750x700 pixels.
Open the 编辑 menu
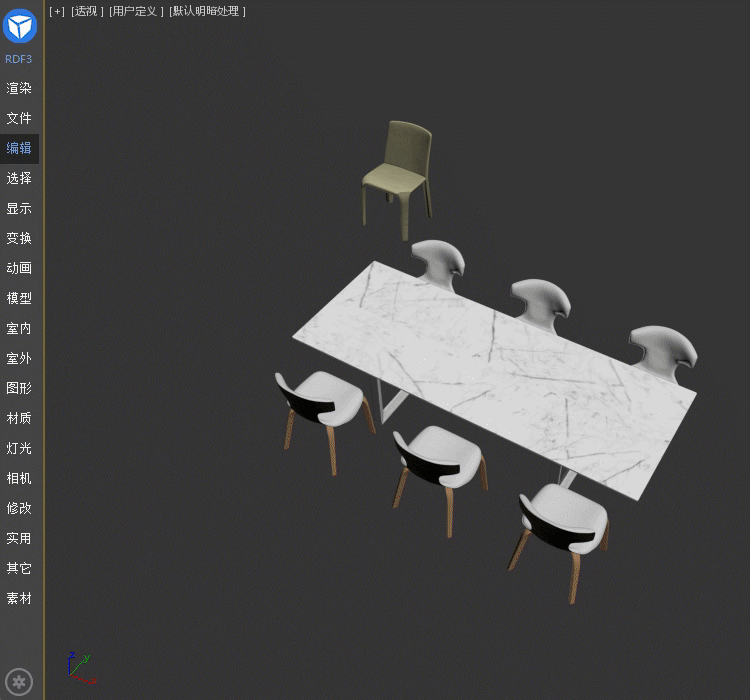(19, 148)
